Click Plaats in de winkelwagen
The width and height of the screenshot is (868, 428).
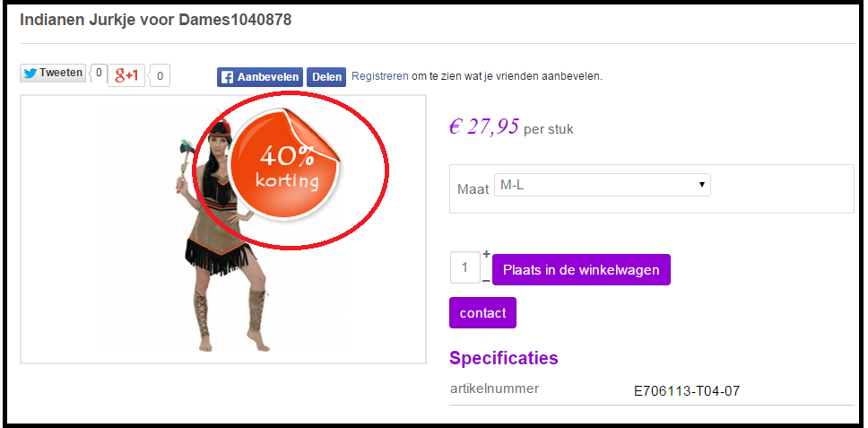pyautogui.click(x=581, y=270)
